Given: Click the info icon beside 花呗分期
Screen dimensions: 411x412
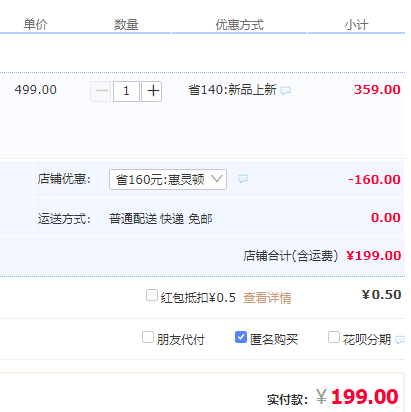Looking at the screenshot, I should [400, 340].
